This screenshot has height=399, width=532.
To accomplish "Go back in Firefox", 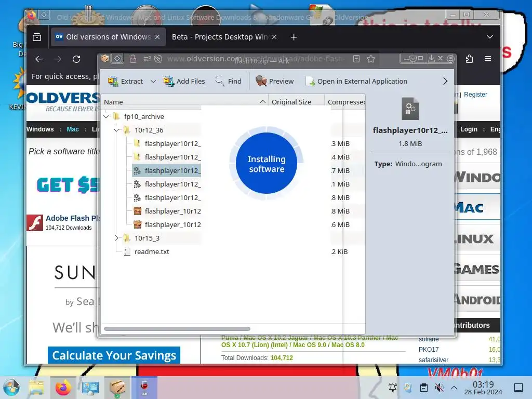I will pyautogui.click(x=39, y=59).
